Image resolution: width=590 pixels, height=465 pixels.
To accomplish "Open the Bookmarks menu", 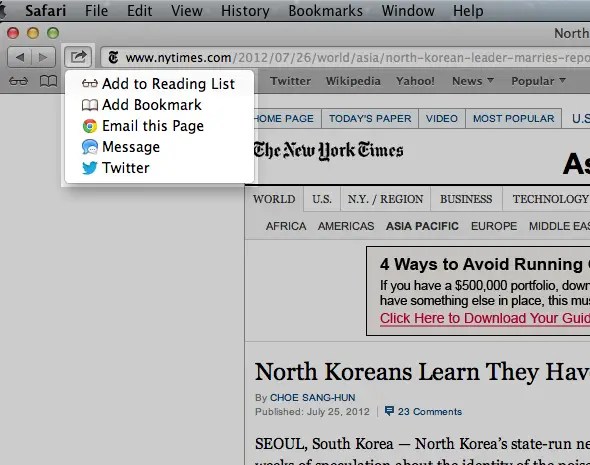I will [x=325, y=11].
